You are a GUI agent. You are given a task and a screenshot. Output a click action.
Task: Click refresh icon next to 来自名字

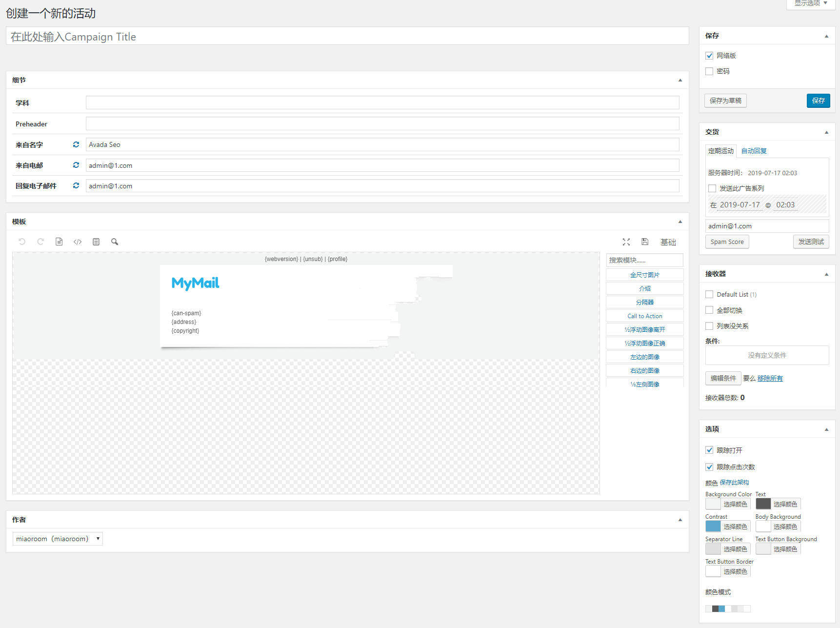coord(76,144)
